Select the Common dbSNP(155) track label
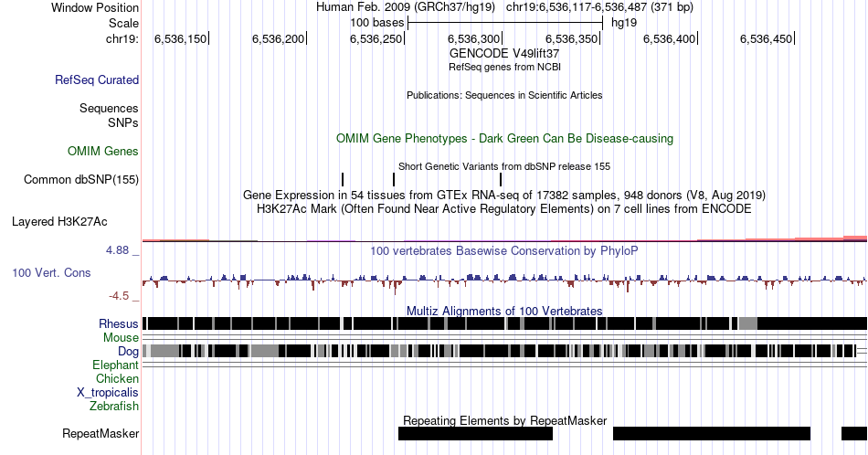The width and height of the screenshot is (868, 455). [81, 179]
